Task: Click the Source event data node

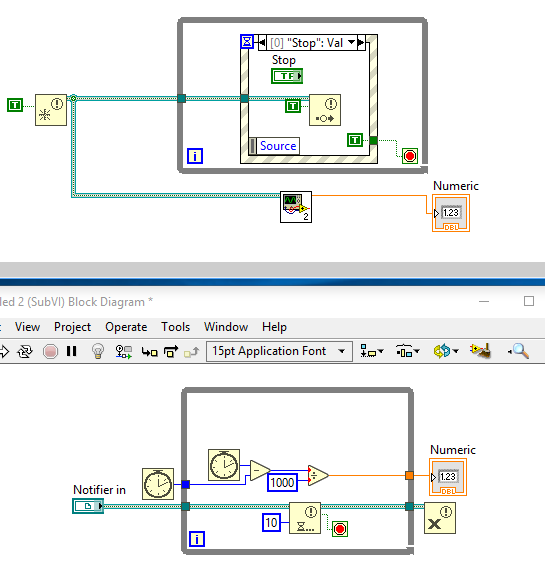Action: 274,146
